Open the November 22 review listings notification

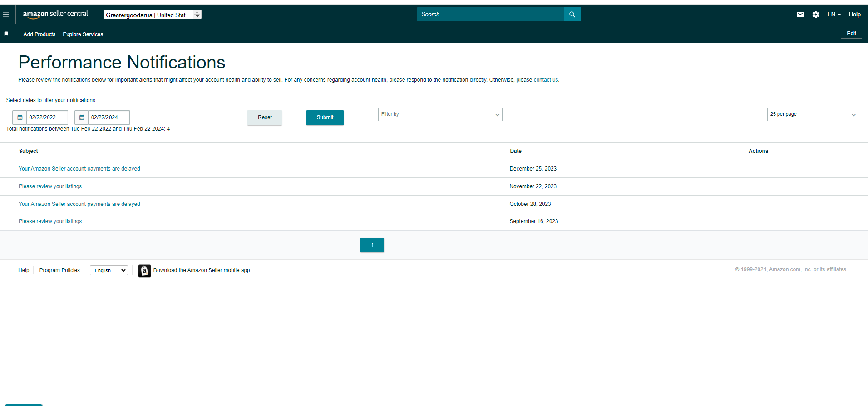(x=50, y=186)
